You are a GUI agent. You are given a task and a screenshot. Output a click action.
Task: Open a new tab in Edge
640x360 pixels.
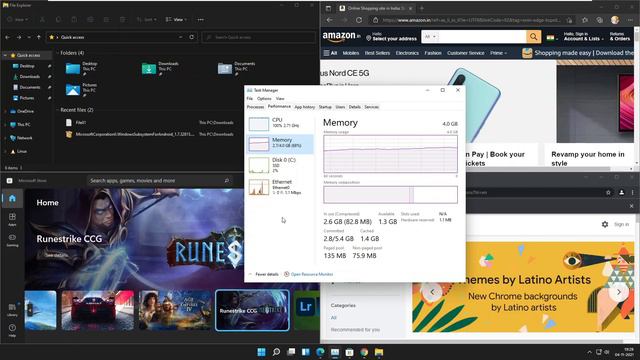pos(422,8)
